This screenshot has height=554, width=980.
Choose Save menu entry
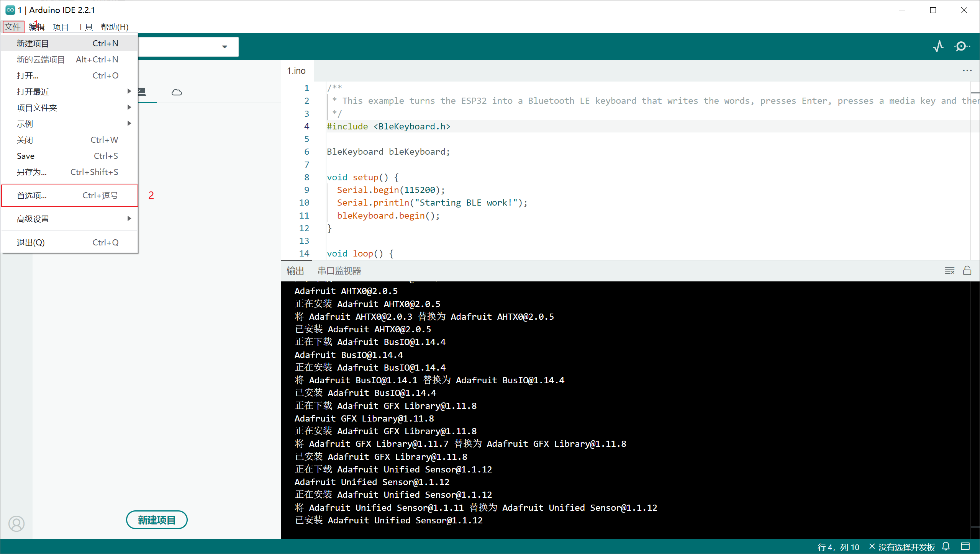[x=69, y=156]
